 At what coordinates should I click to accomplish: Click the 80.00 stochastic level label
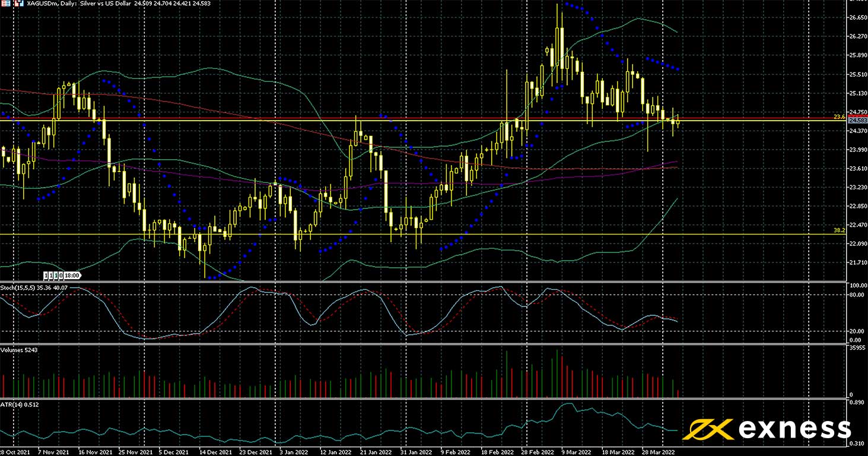click(856, 294)
